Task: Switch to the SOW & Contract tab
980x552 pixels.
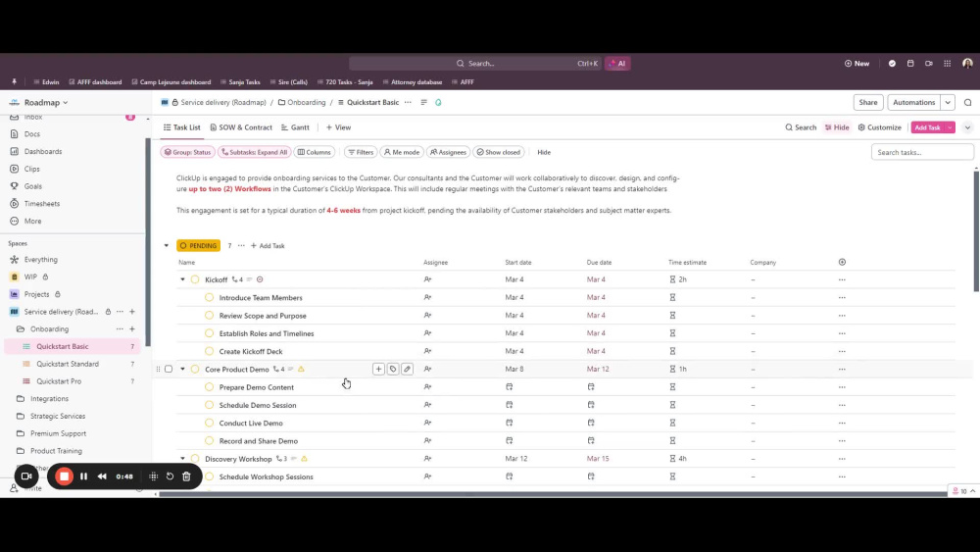Action: [x=241, y=127]
